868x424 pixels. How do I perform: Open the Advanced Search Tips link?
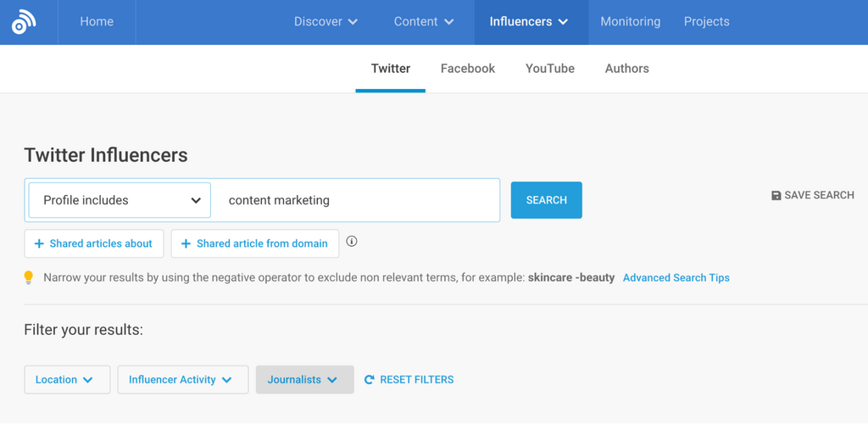(676, 277)
